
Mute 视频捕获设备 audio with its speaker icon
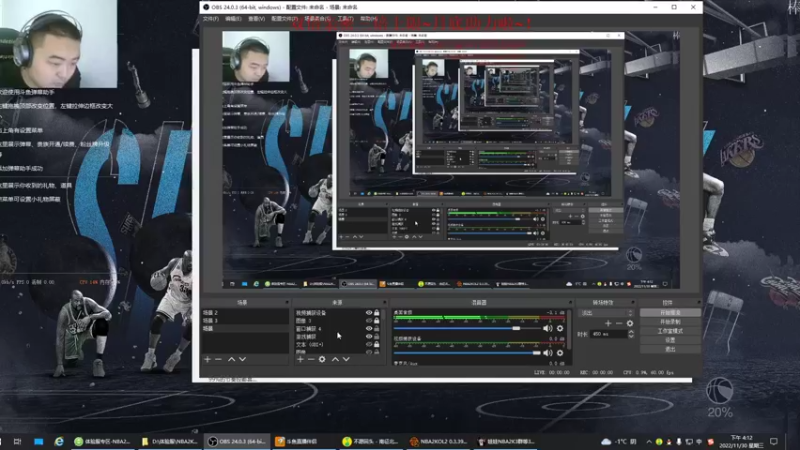coord(547,353)
